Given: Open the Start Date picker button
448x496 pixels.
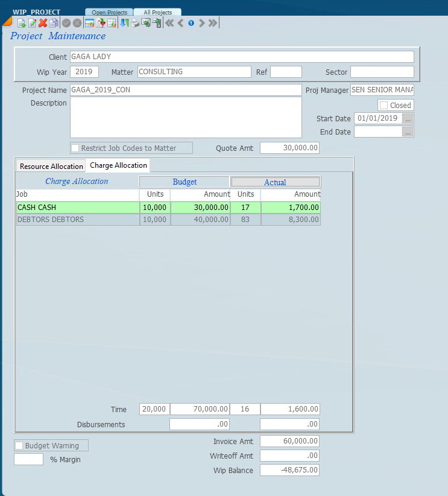Looking at the screenshot, I should [408, 118].
